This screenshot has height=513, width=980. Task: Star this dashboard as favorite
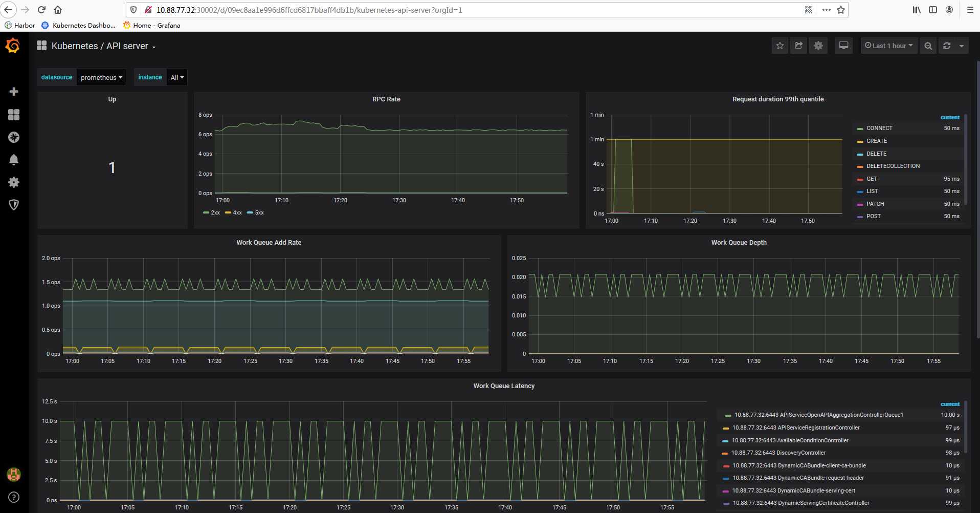click(779, 46)
